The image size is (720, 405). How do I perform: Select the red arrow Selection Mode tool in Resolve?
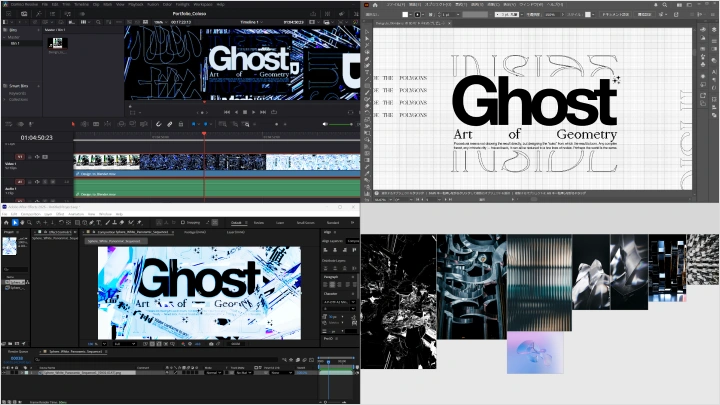[x=73, y=124]
